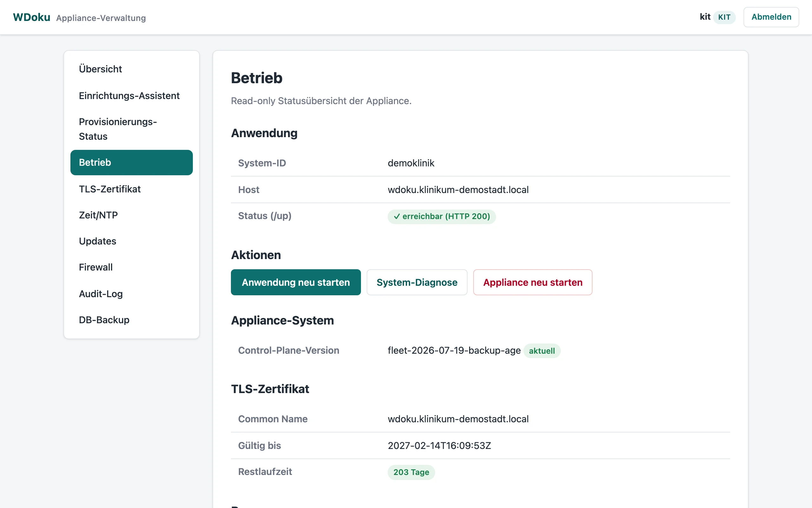Click the Restlaufzeit label
The width and height of the screenshot is (812, 508).
pyautogui.click(x=265, y=472)
